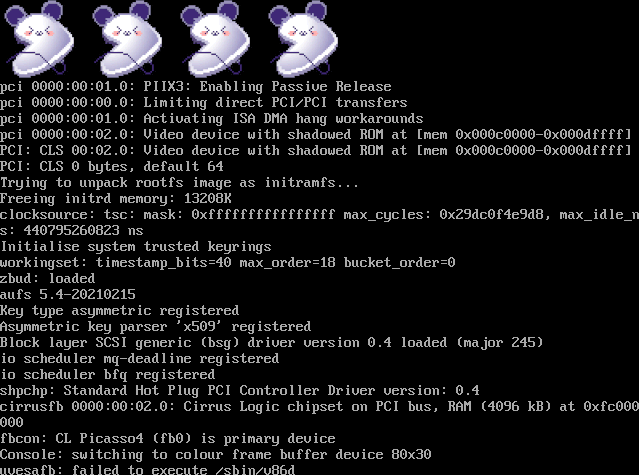Click the 'shpchp: Standard Hot Plug' line
The height and width of the screenshot is (475, 639).
[240, 391]
